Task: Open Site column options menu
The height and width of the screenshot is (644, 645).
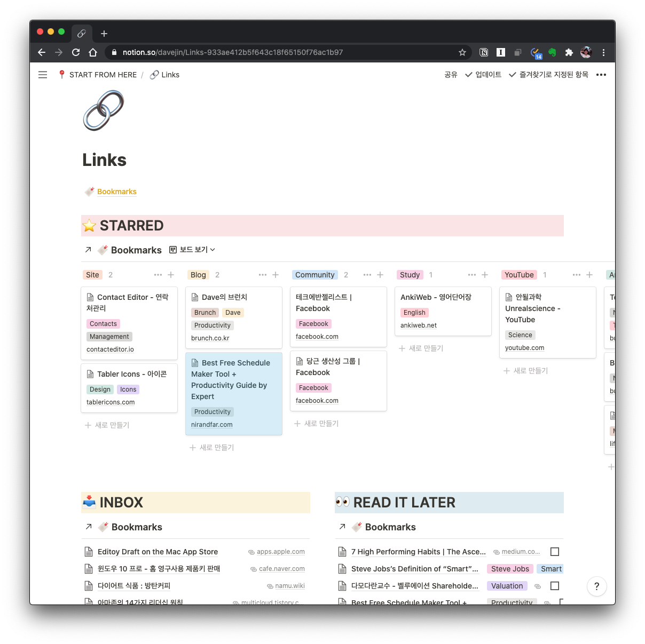Action: coord(158,275)
